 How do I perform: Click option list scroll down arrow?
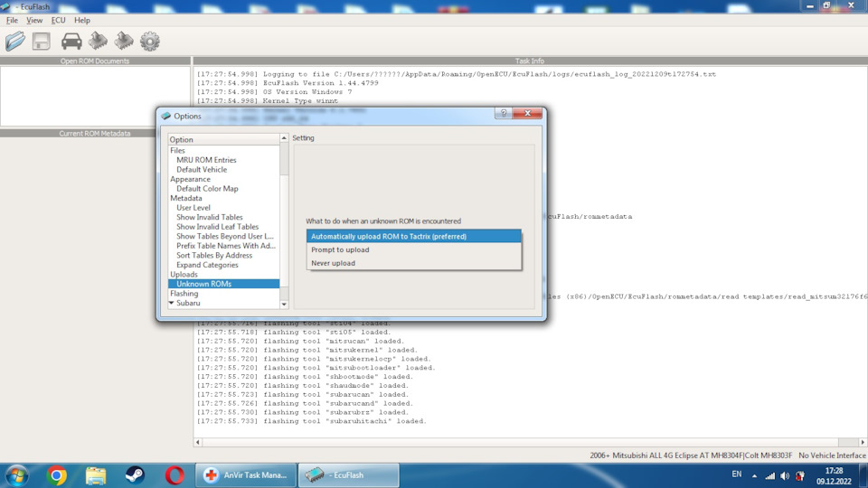pos(284,304)
